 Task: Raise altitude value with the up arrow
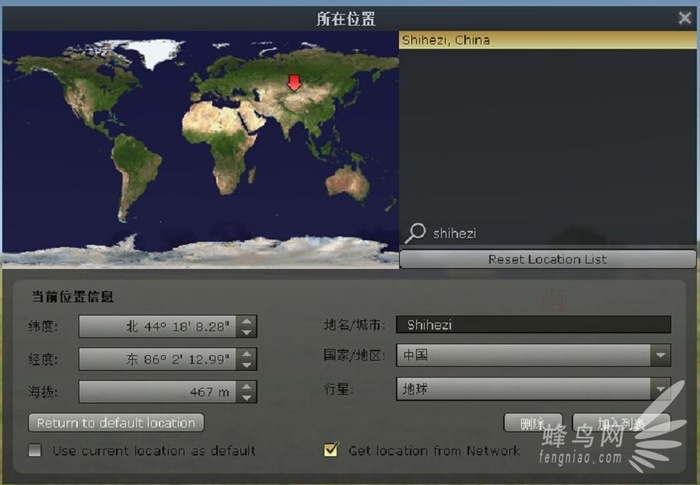tap(248, 386)
